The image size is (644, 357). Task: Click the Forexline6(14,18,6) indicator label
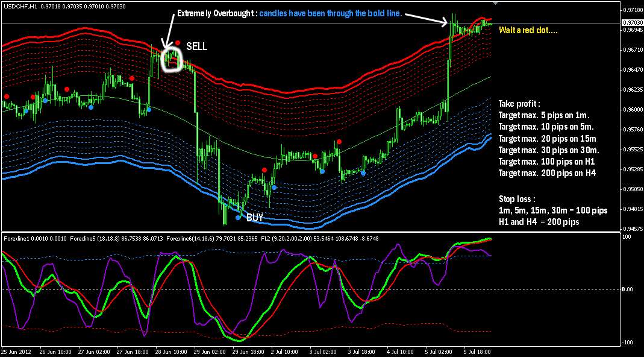pyautogui.click(x=190, y=238)
